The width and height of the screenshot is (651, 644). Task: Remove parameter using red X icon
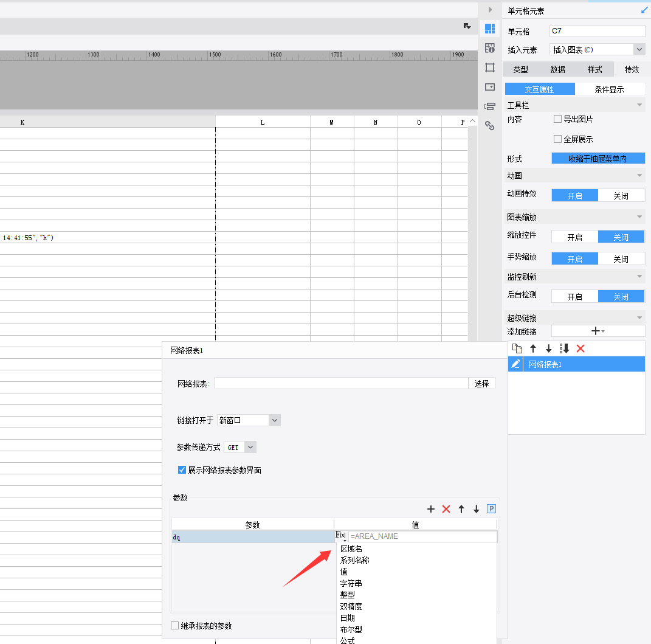446,509
